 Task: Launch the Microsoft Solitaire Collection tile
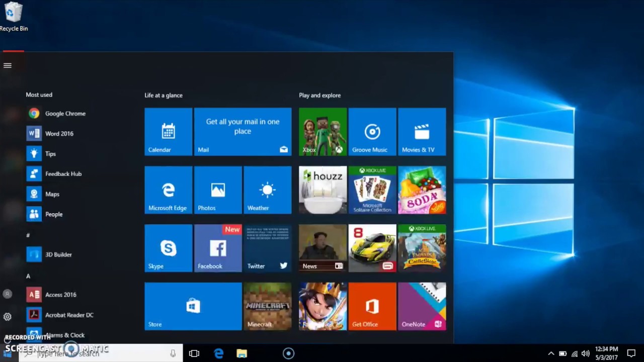(x=372, y=190)
